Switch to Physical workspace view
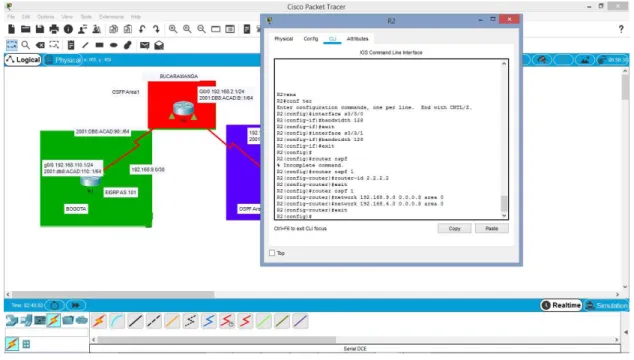 coord(63,60)
